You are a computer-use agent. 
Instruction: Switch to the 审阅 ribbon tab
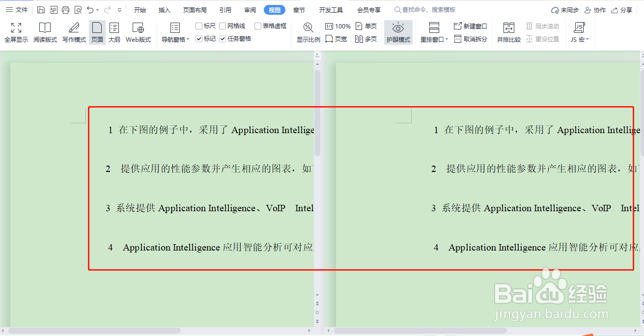coord(250,9)
